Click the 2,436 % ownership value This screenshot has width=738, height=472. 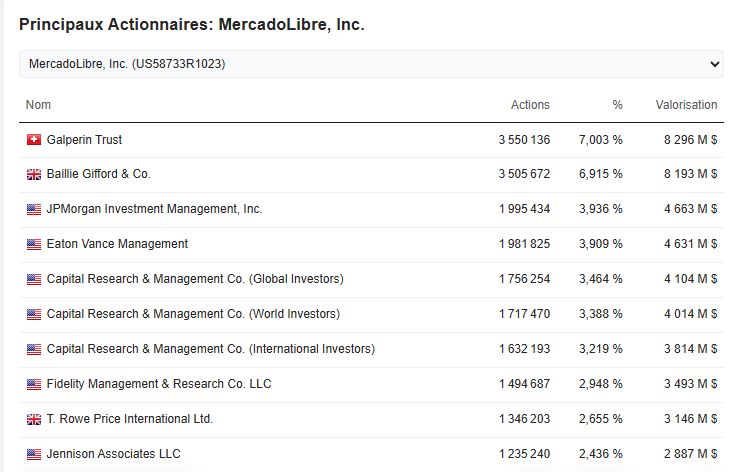coord(601,454)
